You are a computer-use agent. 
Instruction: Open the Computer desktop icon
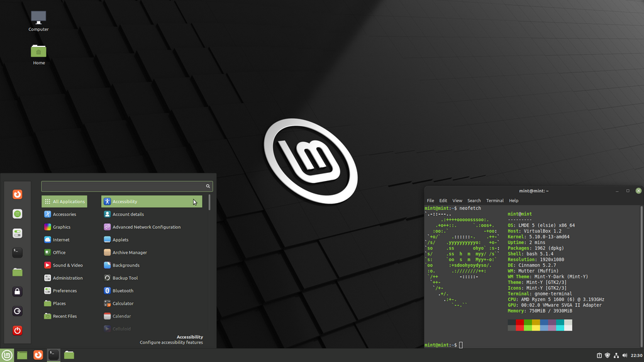(x=38, y=21)
